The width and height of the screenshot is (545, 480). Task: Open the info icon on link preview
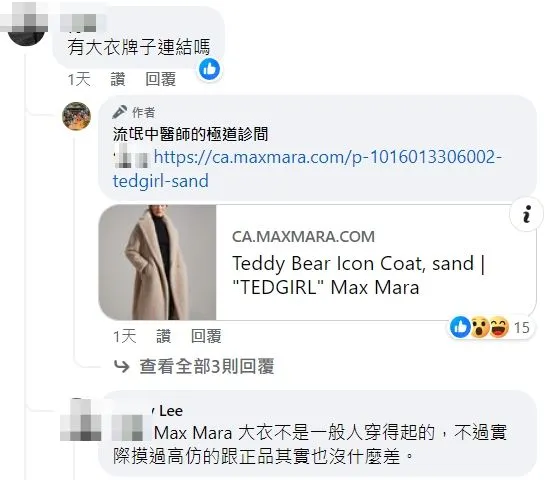coord(526,214)
